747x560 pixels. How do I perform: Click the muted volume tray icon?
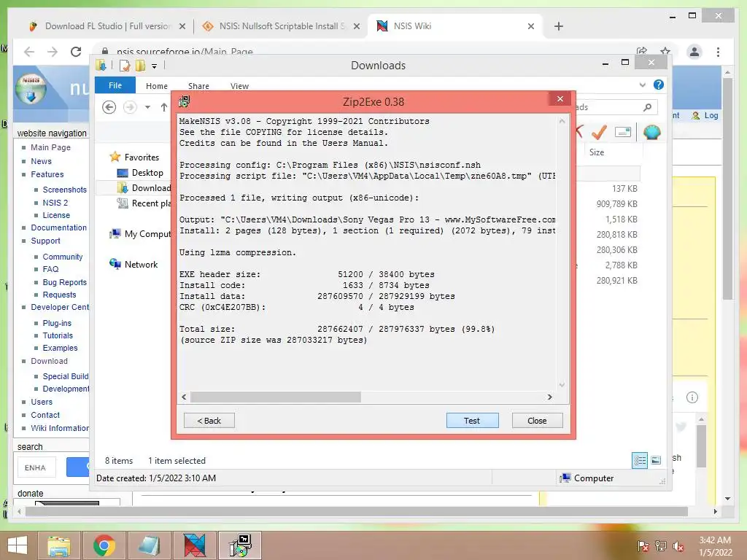tap(678, 545)
